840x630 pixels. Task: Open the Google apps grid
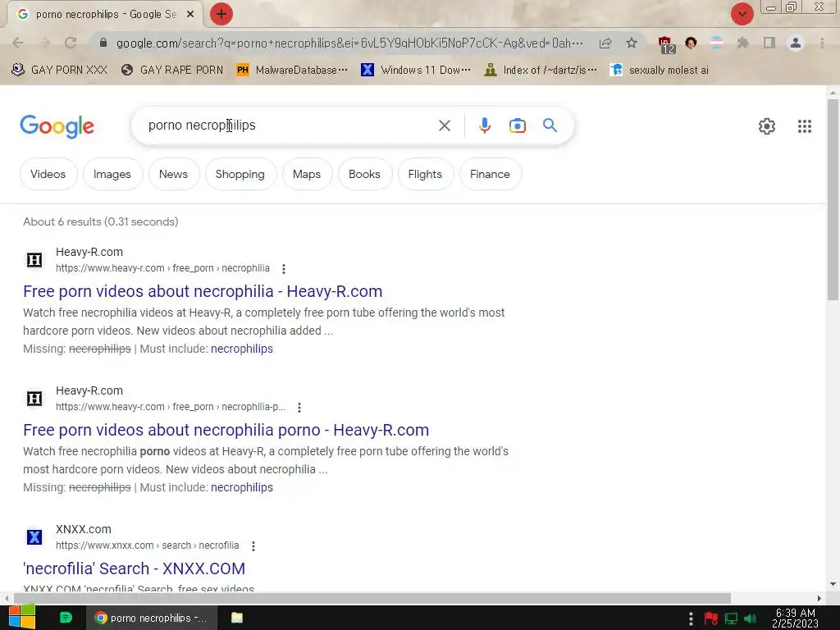(805, 126)
